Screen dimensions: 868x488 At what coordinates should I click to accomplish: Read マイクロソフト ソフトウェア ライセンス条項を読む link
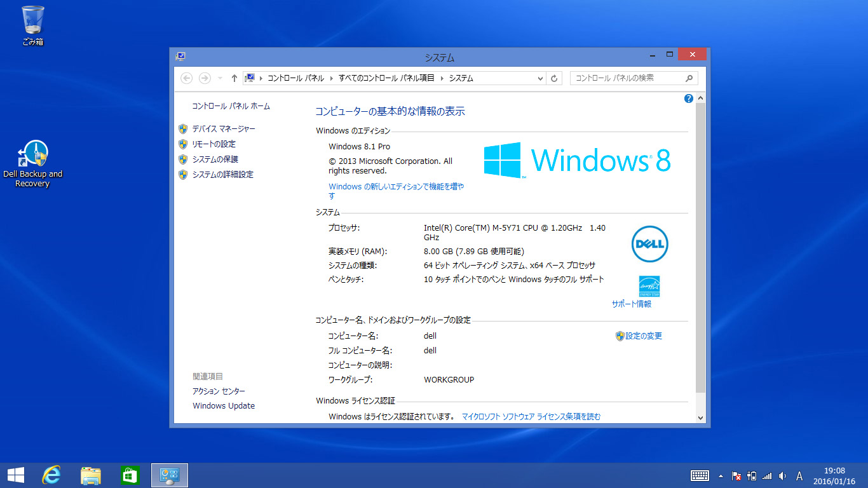531,417
